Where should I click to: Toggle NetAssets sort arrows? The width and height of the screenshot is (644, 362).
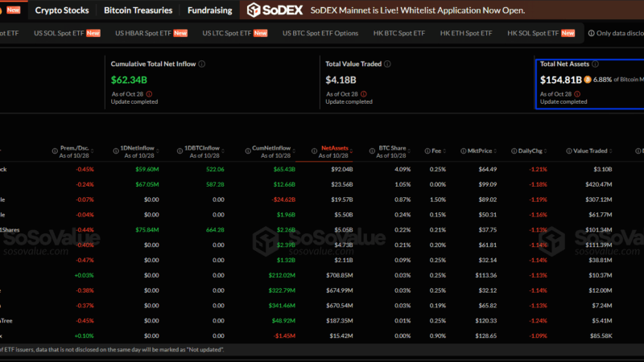point(351,151)
